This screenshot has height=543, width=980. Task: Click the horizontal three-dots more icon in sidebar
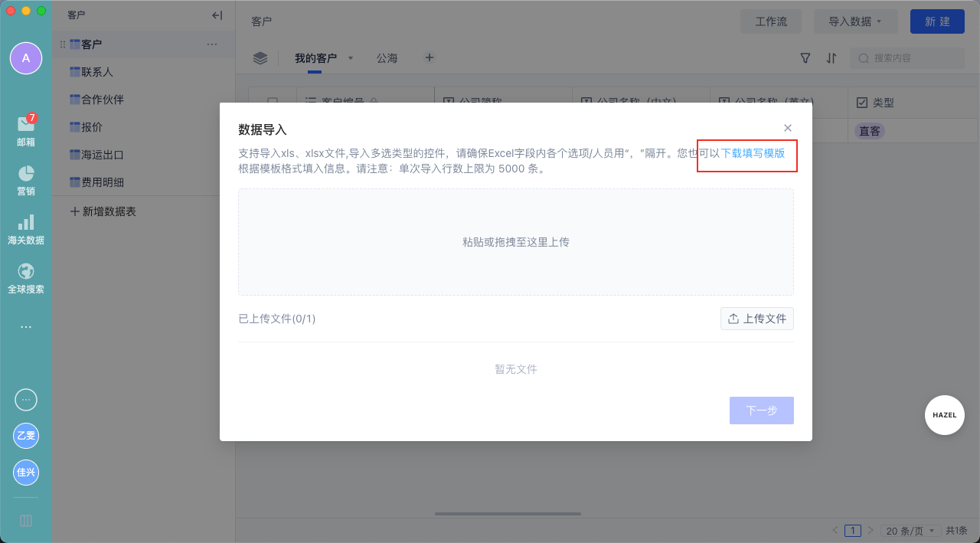click(26, 327)
